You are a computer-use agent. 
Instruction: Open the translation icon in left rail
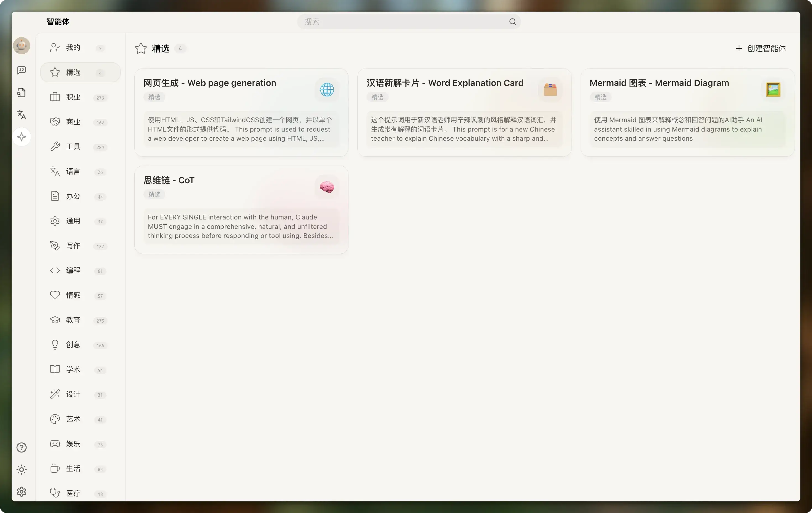pos(22,115)
